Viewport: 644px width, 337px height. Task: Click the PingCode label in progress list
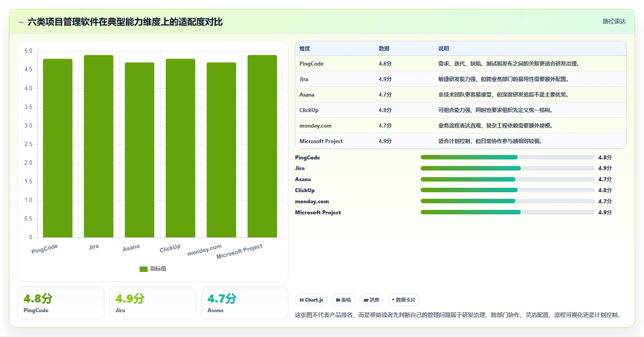pos(307,158)
